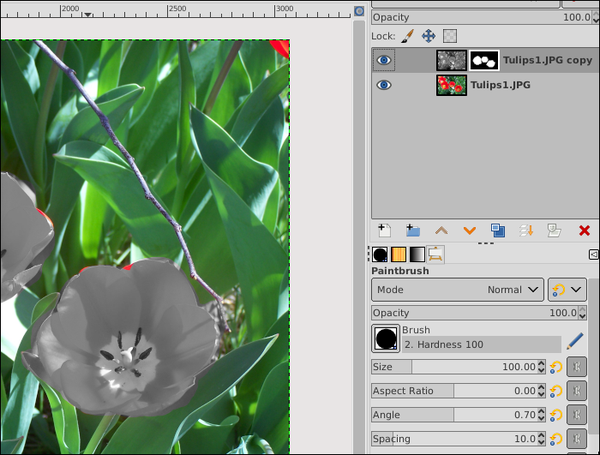Click Spacing link button

click(x=577, y=439)
